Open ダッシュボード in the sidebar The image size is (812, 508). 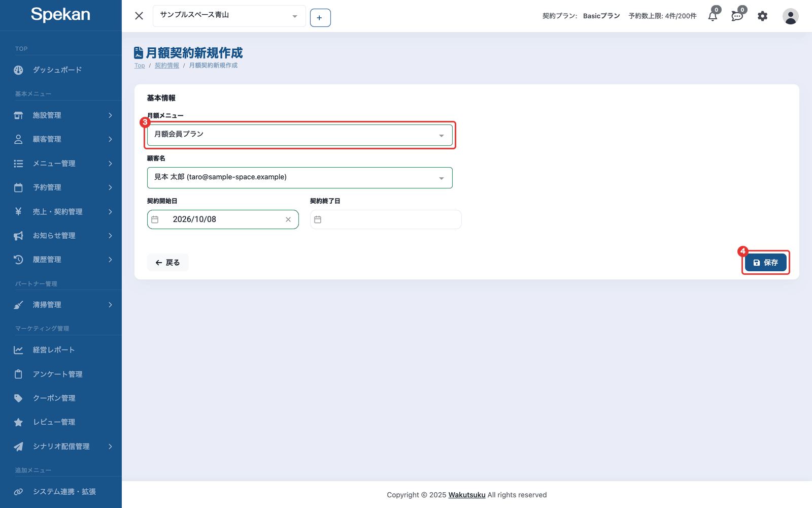[x=61, y=70]
